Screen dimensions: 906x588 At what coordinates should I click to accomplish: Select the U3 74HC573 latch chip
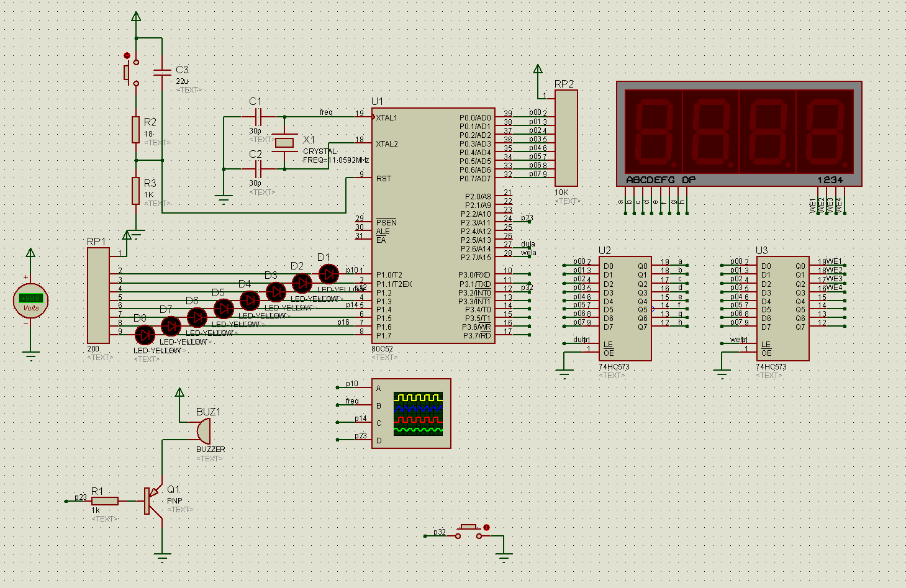(783, 309)
